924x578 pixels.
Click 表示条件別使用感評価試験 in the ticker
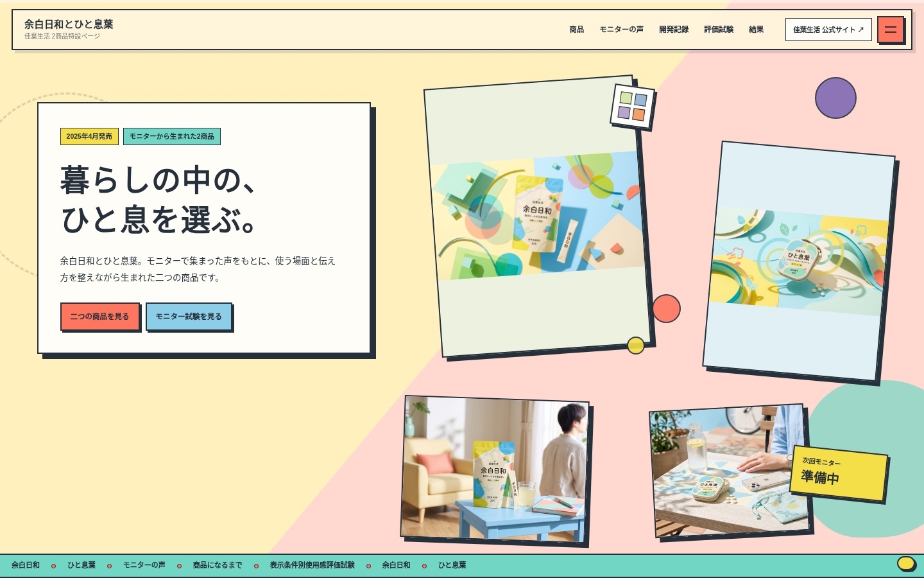(312, 565)
